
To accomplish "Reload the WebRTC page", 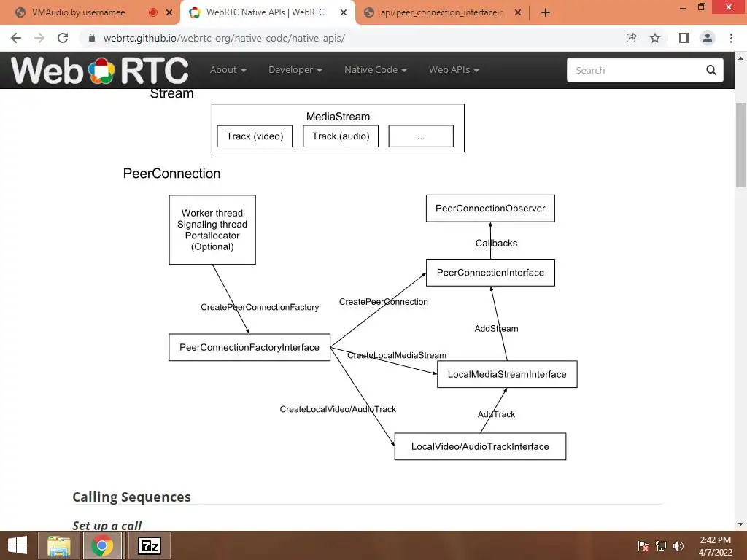I will coord(63,38).
